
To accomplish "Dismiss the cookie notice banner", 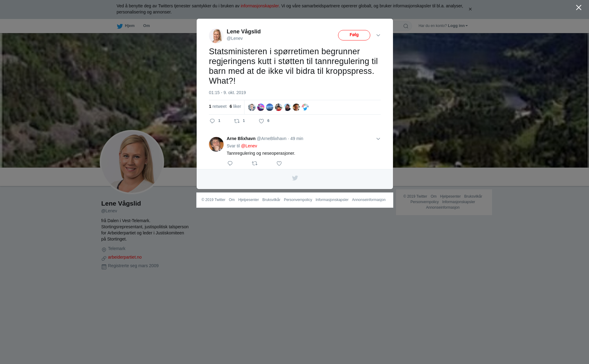I will [x=470, y=9].
